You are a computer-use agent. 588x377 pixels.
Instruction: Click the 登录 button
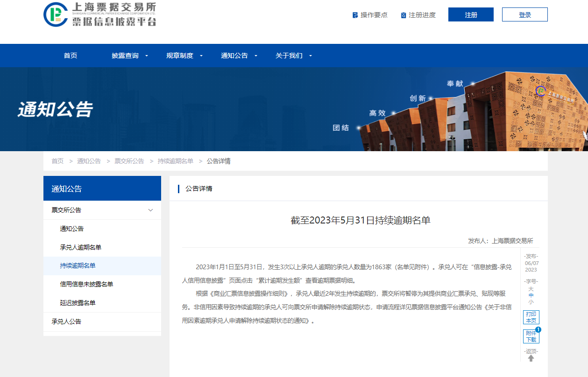point(525,14)
